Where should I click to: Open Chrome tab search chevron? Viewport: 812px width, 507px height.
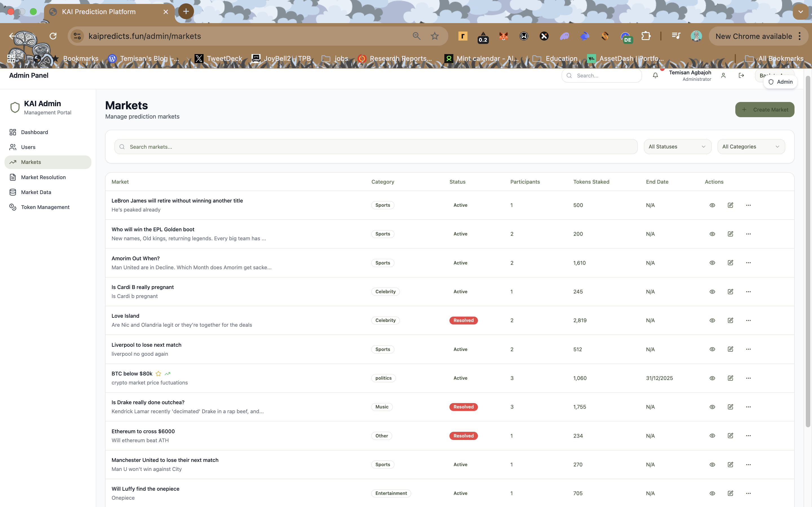[801, 12]
